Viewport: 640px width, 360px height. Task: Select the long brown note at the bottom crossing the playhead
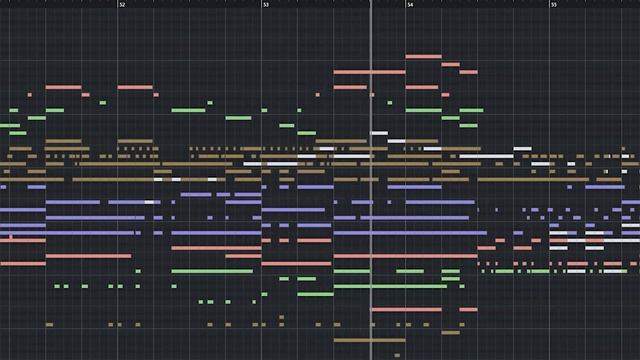[370, 340]
